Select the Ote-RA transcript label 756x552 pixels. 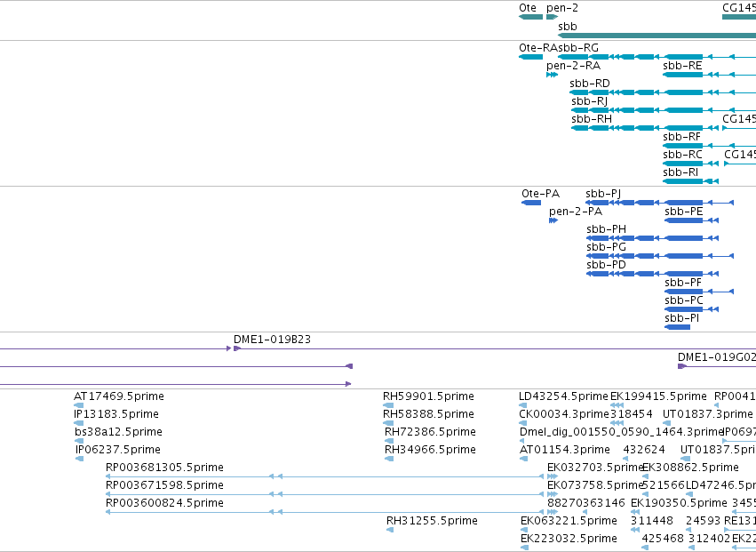538,48
